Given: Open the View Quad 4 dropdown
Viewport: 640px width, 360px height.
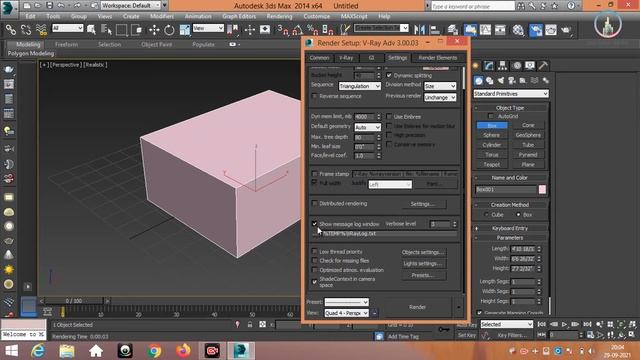Looking at the screenshot, I should 347,313.
